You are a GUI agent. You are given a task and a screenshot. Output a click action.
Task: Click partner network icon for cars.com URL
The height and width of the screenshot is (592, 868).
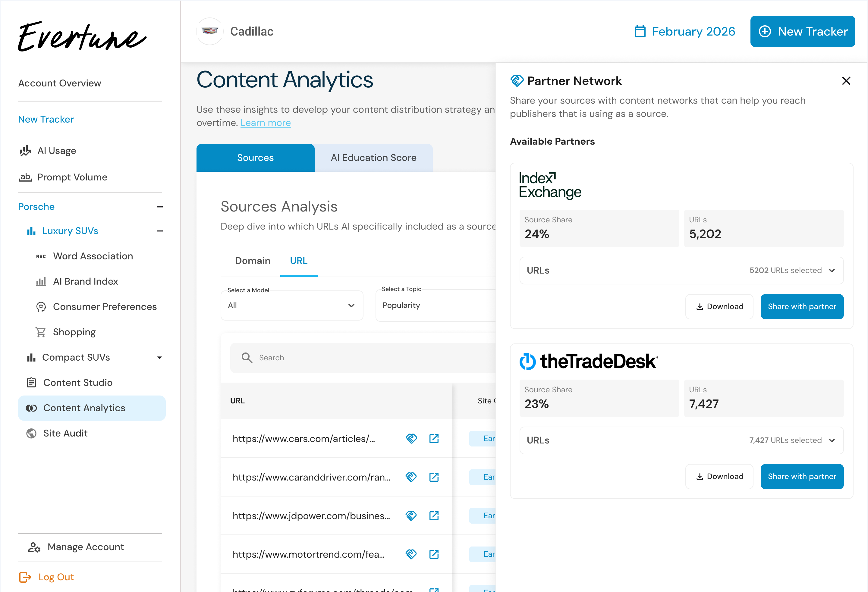point(411,439)
